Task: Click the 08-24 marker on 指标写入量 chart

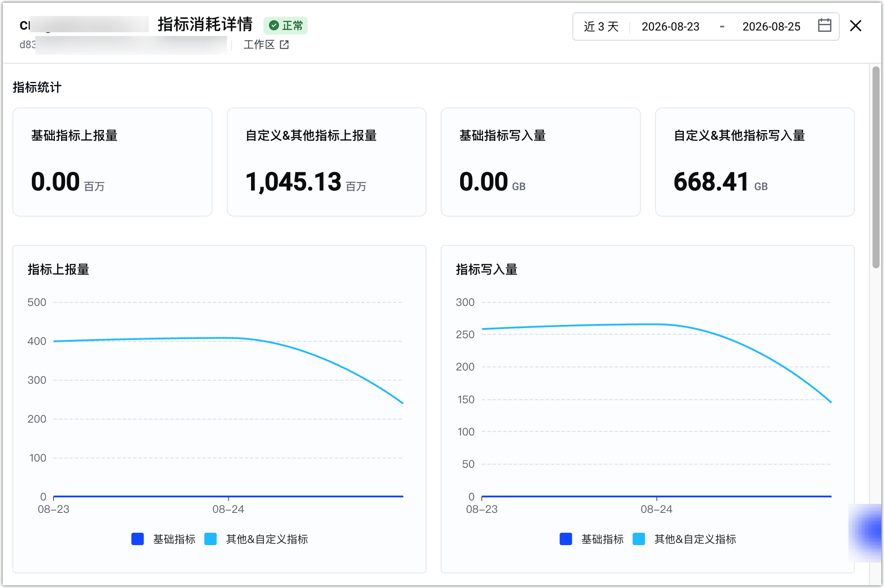Action: click(x=656, y=509)
